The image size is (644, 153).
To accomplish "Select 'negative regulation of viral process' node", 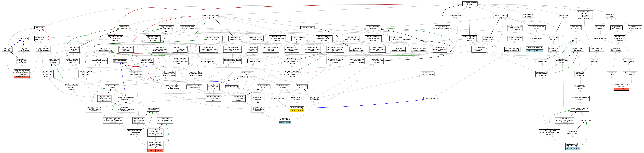I will point(43,49).
